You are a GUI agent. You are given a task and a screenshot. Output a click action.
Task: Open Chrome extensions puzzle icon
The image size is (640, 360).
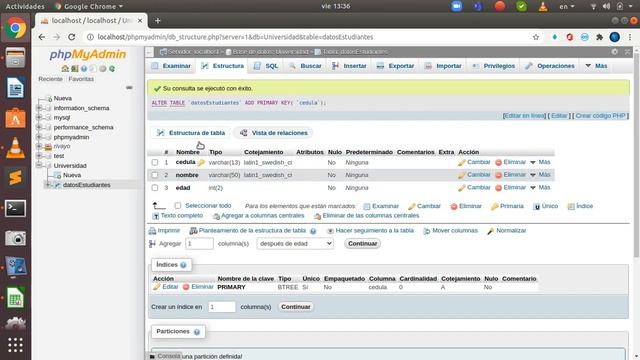[599, 37]
